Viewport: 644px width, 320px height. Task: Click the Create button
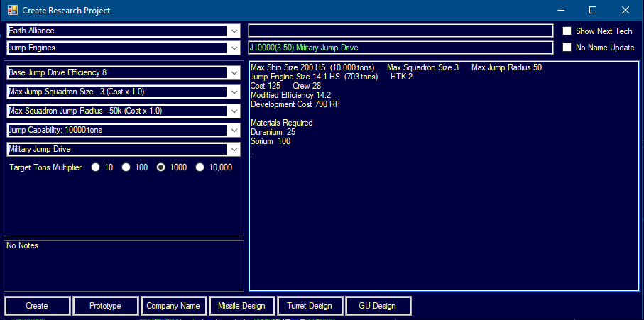37,306
